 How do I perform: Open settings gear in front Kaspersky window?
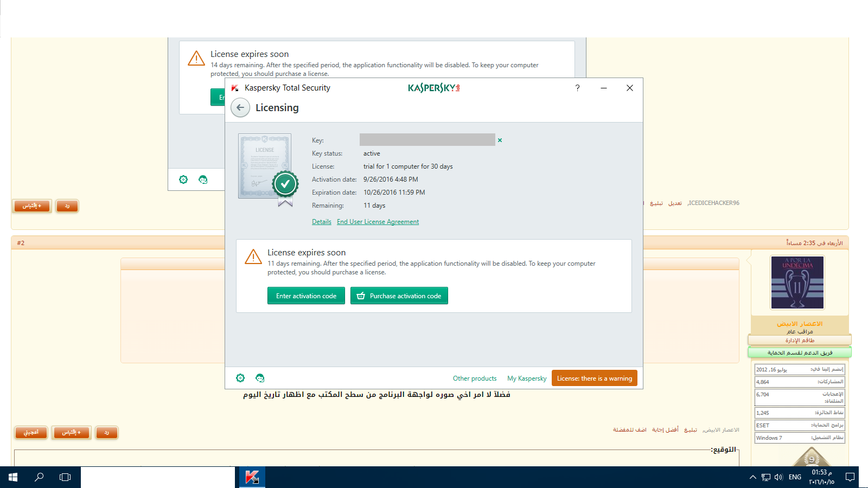coord(240,378)
